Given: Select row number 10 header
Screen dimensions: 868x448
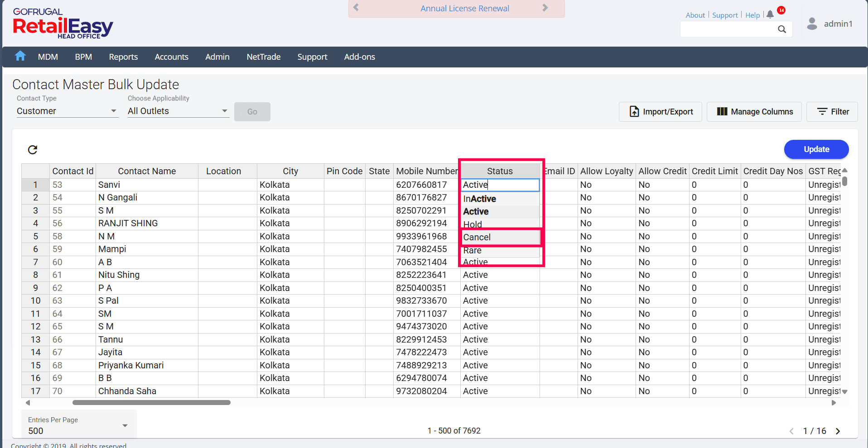Looking at the screenshot, I should [35, 300].
